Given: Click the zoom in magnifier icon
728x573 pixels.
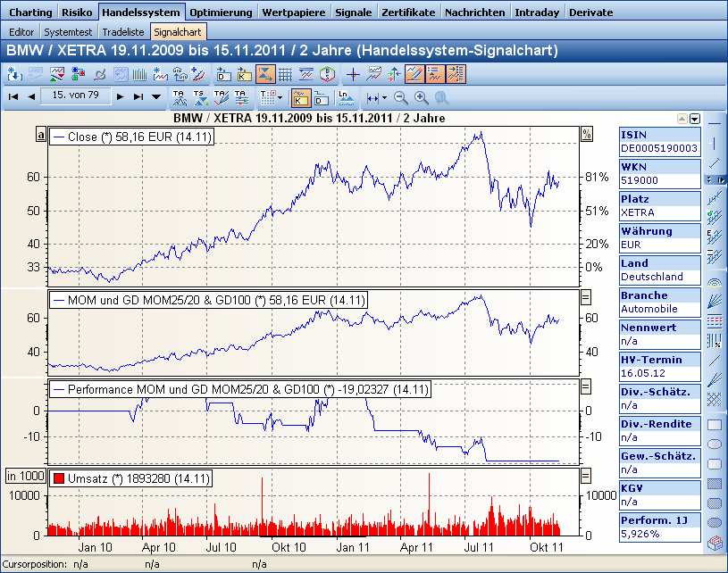Looking at the screenshot, I should tap(421, 96).
